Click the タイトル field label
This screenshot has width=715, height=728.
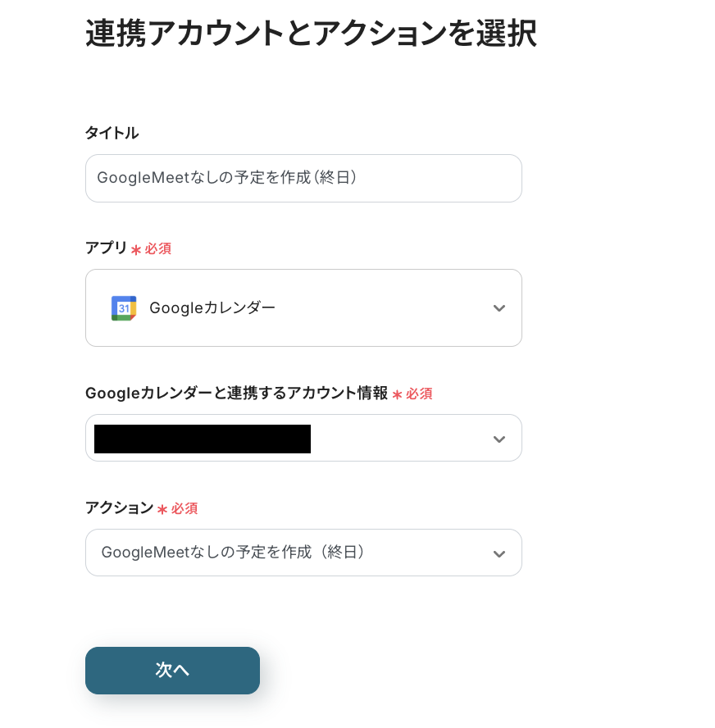click(x=112, y=133)
